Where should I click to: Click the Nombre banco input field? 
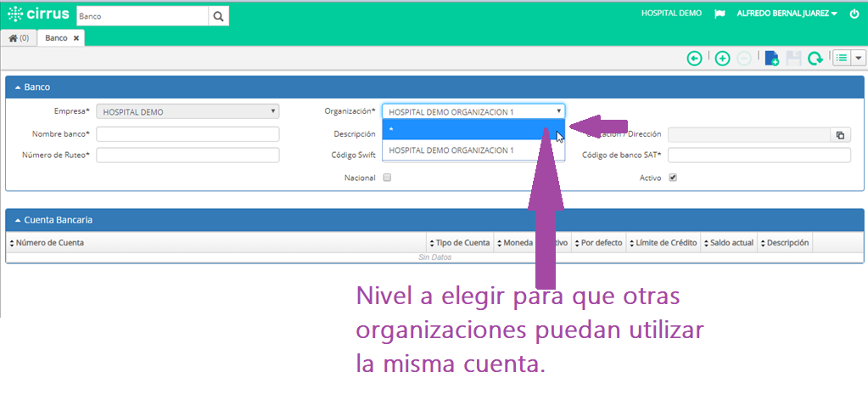(x=188, y=134)
